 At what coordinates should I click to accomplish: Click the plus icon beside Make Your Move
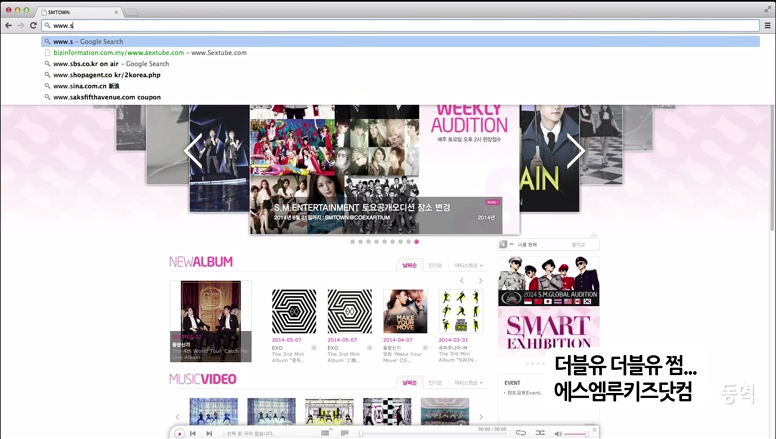(425, 348)
